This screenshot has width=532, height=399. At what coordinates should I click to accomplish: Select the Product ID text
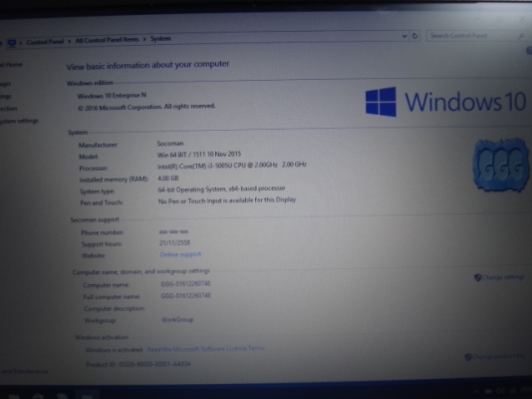pyautogui.click(x=138, y=364)
